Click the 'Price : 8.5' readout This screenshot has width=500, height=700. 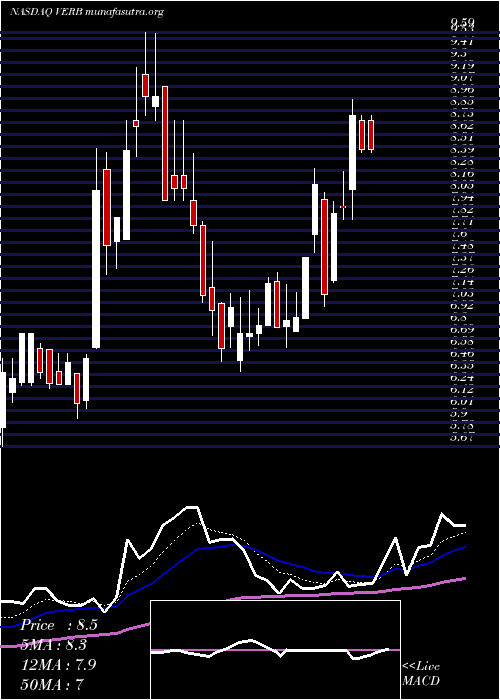point(58,625)
